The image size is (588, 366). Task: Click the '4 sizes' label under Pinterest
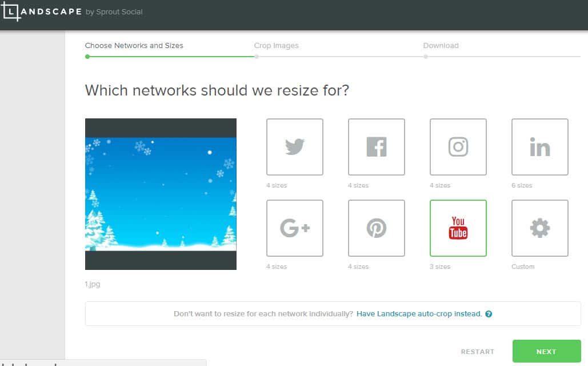coord(358,266)
